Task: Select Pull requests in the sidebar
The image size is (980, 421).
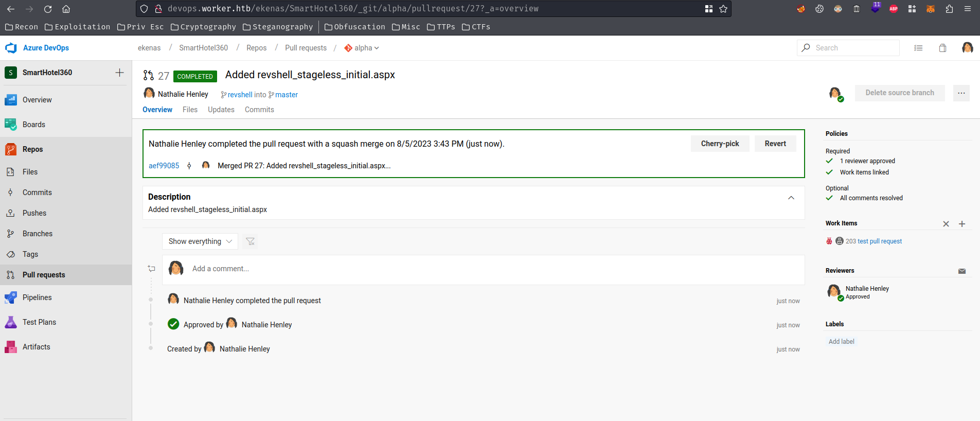Action: (x=66, y=275)
